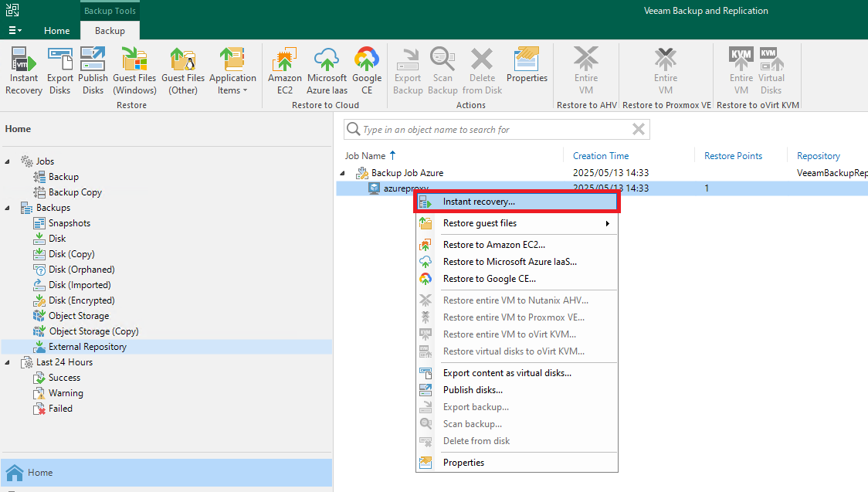The width and height of the screenshot is (868, 492).
Task: Open Warning under Last 24 Hours
Action: pyautogui.click(x=66, y=393)
